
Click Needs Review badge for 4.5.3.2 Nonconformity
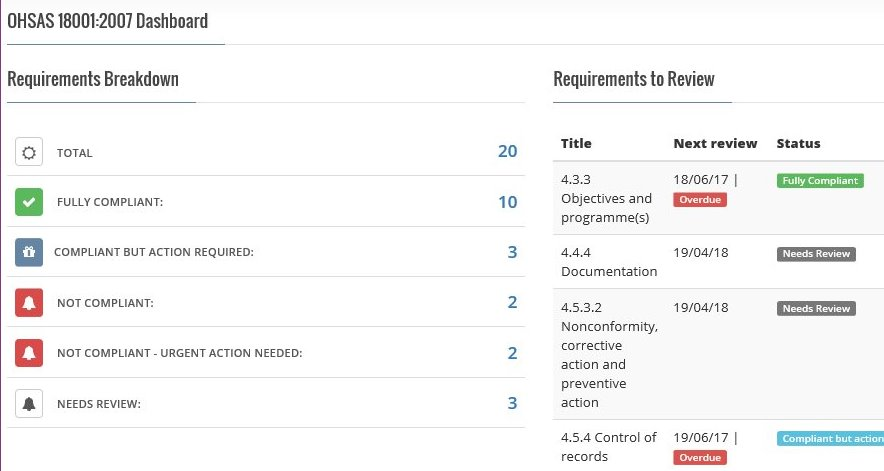pyautogui.click(x=816, y=309)
